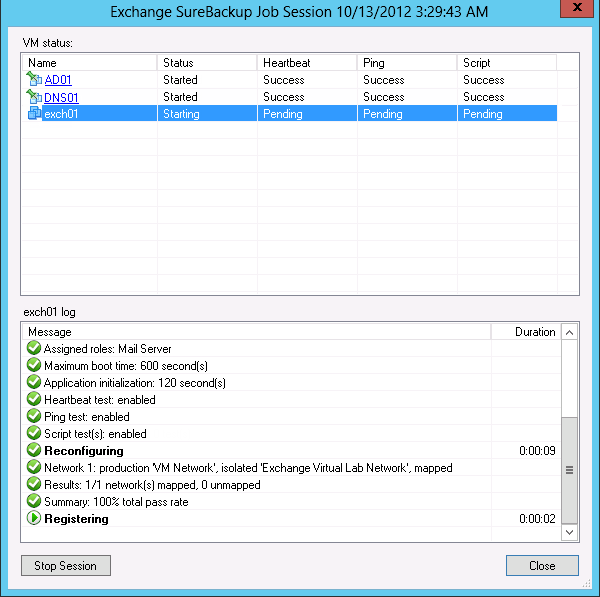600x597 pixels.
Task: Open the AD01 VM link
Action: (58, 80)
